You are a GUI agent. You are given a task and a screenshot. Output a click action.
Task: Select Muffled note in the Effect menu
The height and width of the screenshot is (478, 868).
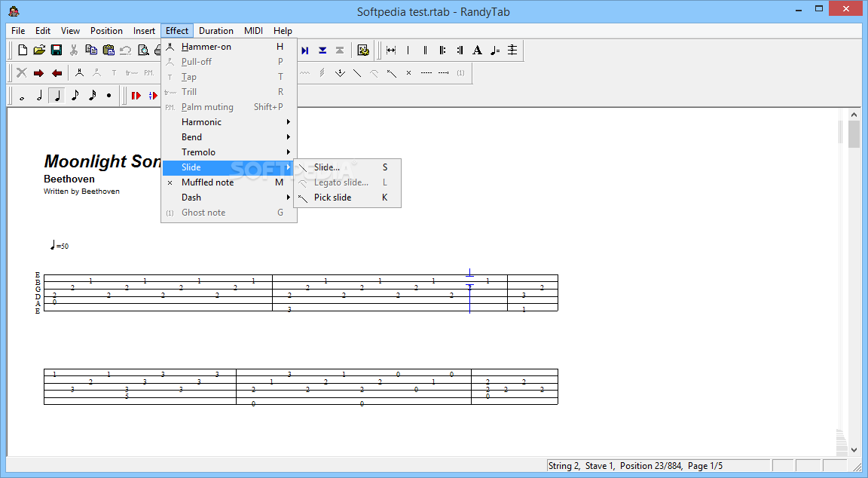click(x=207, y=182)
